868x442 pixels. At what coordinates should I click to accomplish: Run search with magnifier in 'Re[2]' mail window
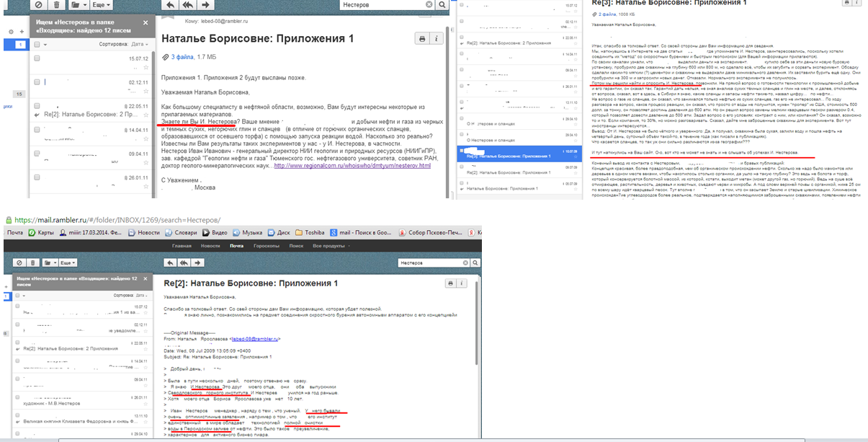(476, 262)
